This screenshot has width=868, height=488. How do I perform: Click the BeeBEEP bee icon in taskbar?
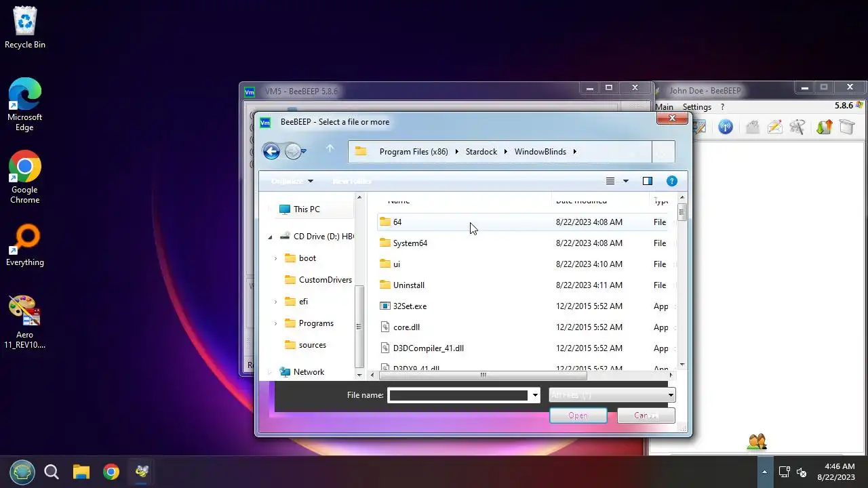pyautogui.click(x=141, y=472)
